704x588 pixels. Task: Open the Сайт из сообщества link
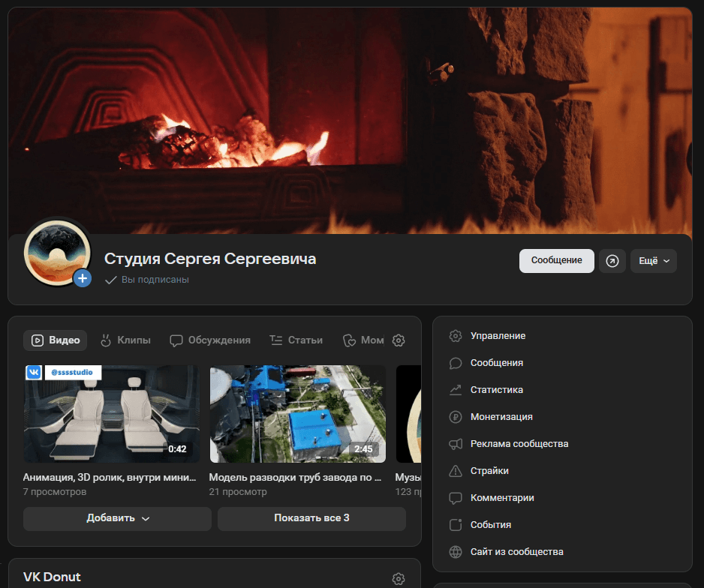pos(517,552)
